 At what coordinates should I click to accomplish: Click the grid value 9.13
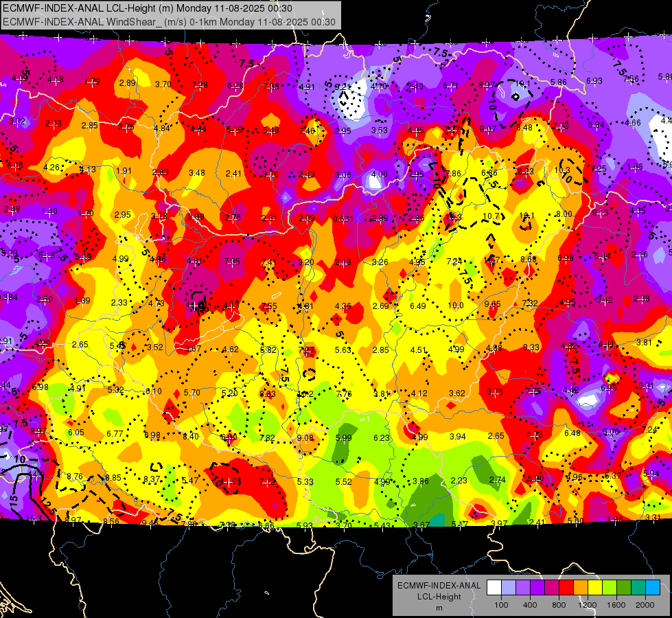[x=600, y=213]
